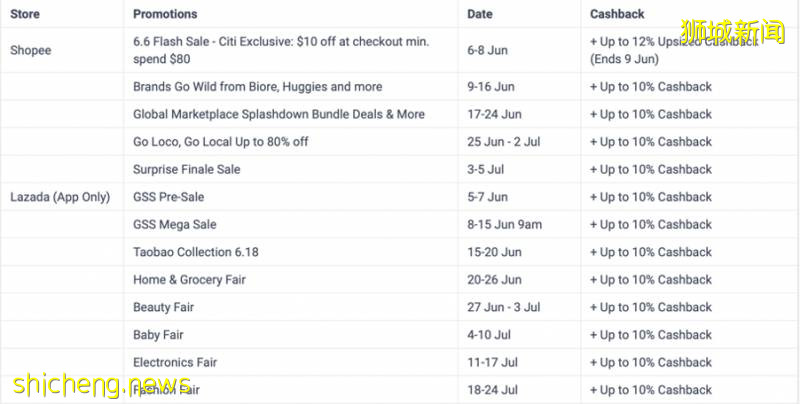Click Taobao Collection 6.18 promotion
The image size is (800, 404).
(x=195, y=252)
